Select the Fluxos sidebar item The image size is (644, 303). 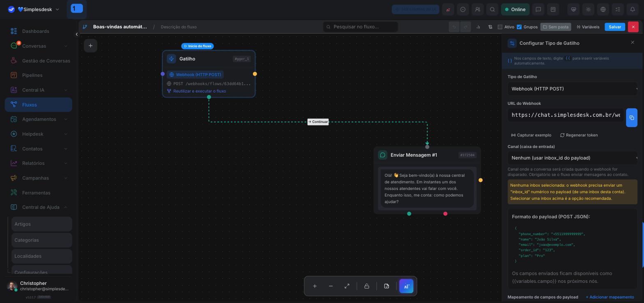coord(38,105)
